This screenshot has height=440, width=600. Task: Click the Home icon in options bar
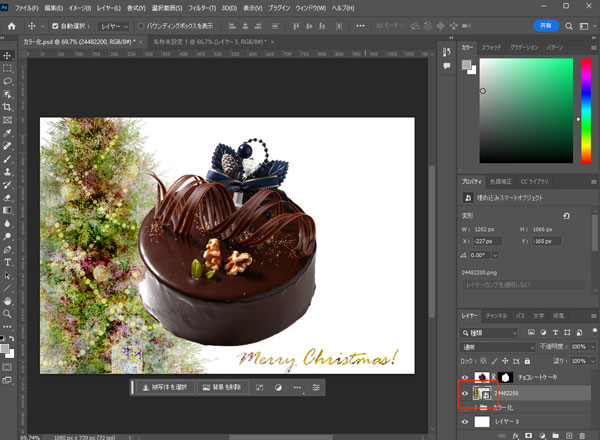click(9, 24)
